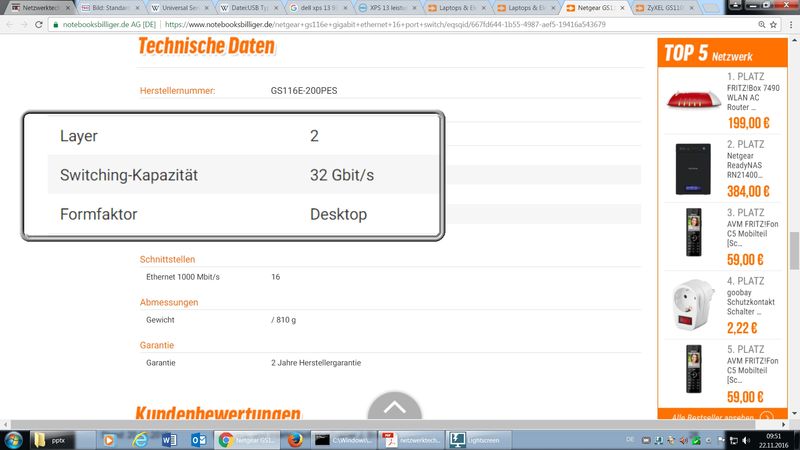Click the 3. PLATZ FRITZ!Fon phone thumbnail
The height and width of the screenshot is (450, 800).
[x=693, y=232]
